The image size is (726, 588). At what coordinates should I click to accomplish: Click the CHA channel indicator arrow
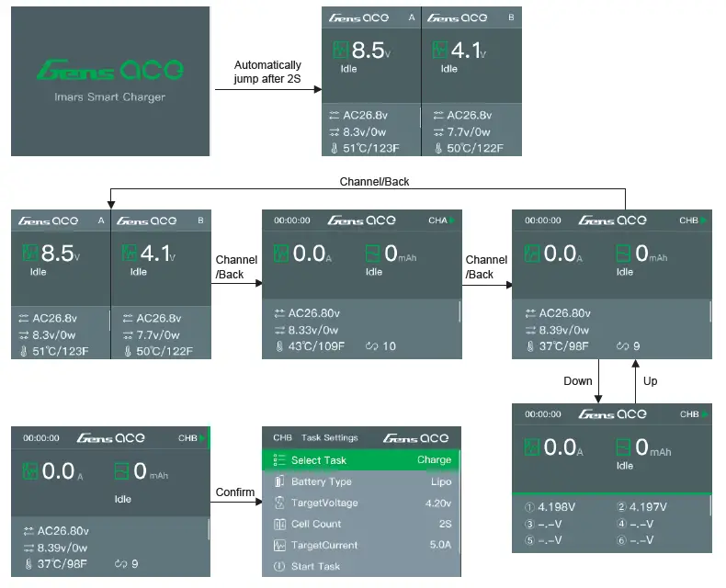(452, 220)
